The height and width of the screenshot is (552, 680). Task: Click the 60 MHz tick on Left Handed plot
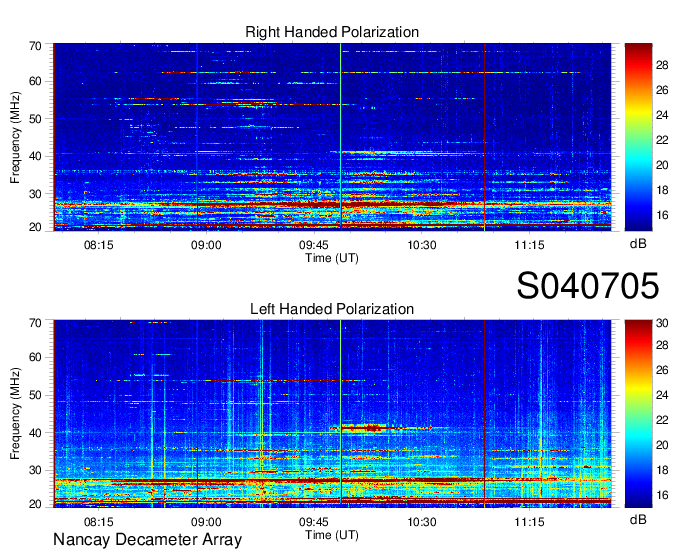click(x=35, y=357)
